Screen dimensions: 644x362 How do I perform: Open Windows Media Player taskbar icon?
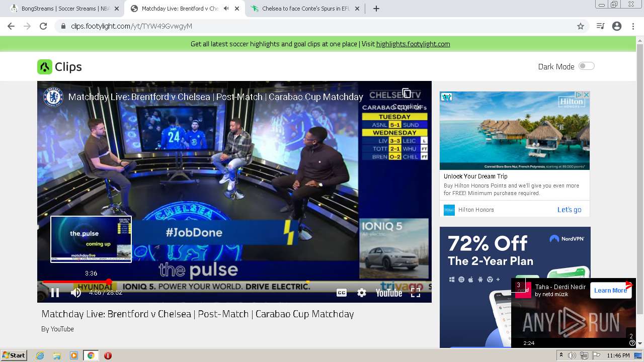[x=74, y=355]
